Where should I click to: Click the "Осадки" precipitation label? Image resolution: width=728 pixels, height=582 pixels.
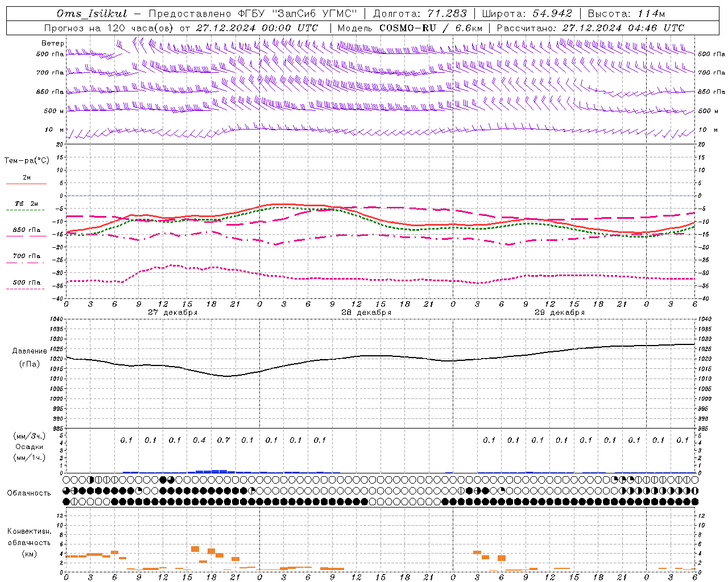pyautogui.click(x=29, y=447)
